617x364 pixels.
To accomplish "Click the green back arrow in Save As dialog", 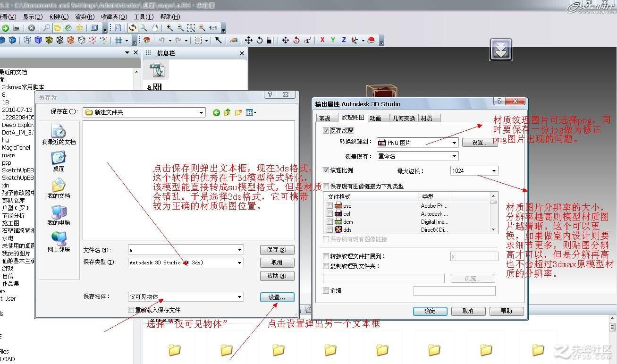I will (x=216, y=112).
